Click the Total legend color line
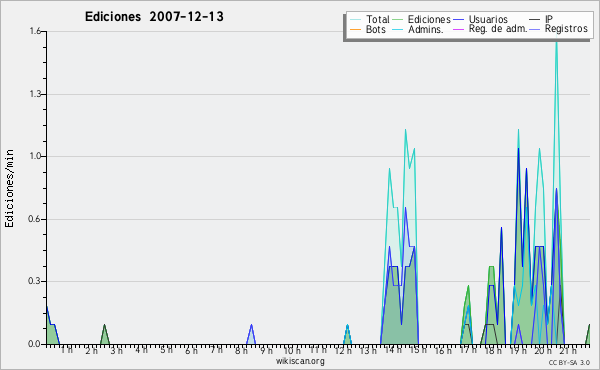This screenshot has height=370, width=600. click(x=355, y=20)
